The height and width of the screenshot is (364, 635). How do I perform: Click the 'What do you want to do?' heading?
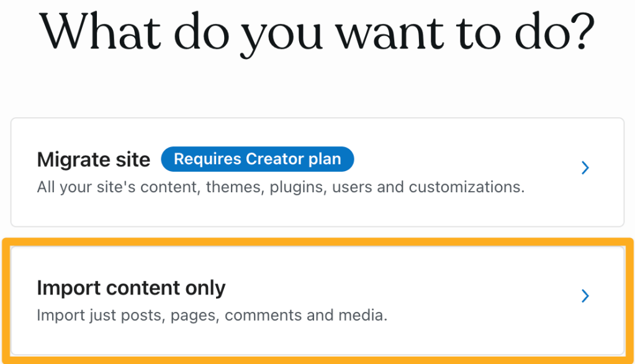pos(317,31)
